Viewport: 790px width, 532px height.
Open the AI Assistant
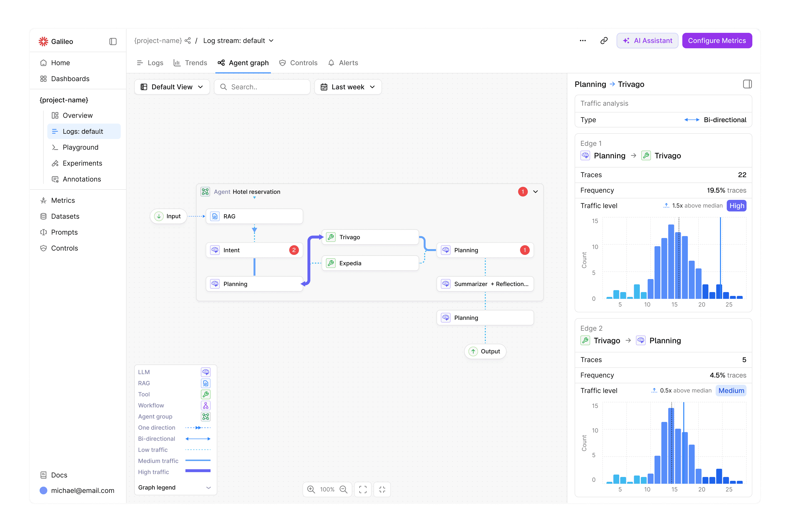[647, 41]
